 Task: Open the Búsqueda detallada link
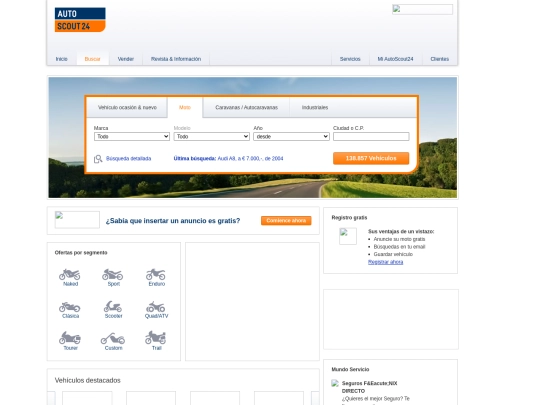point(128,158)
